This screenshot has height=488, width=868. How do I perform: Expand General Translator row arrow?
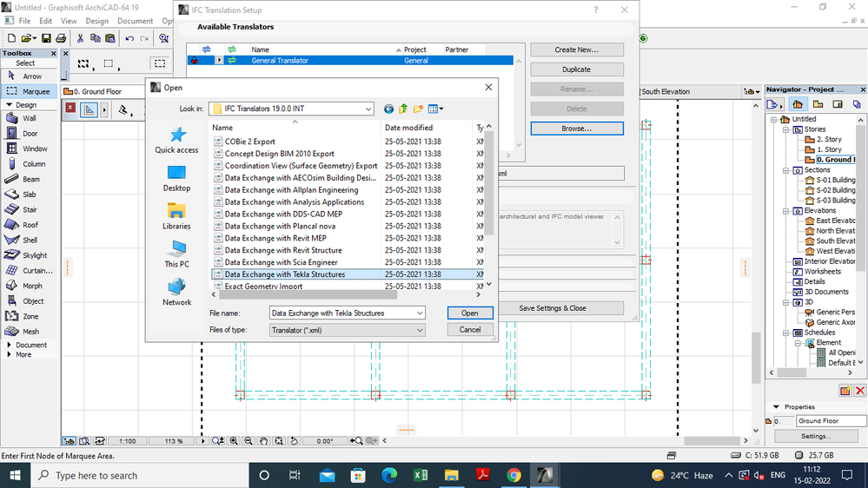[219, 60]
